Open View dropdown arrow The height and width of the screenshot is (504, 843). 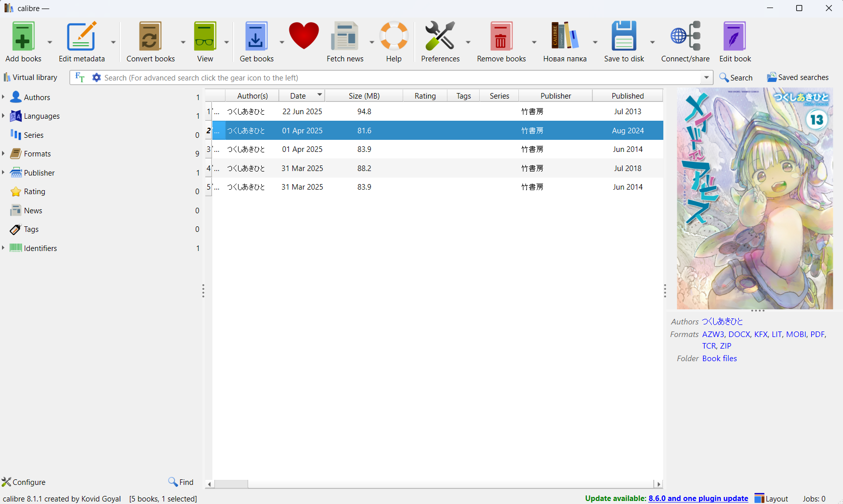coord(226,42)
